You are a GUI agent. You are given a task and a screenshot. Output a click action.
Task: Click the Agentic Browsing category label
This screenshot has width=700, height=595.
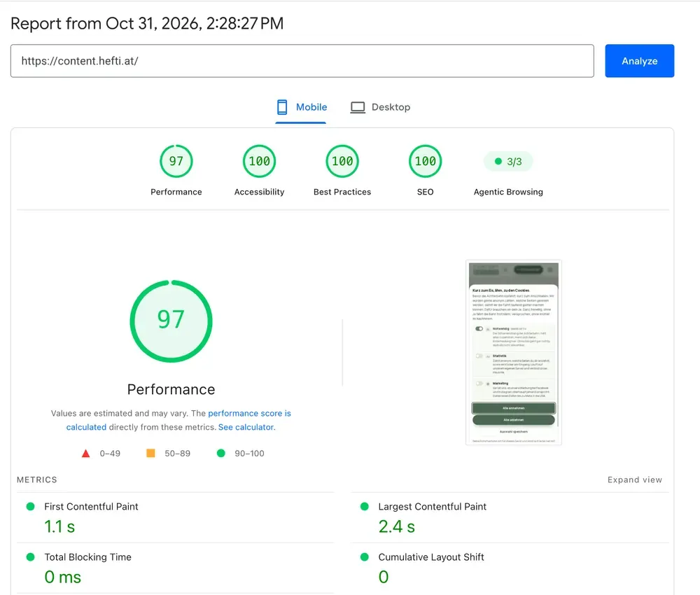click(x=508, y=192)
